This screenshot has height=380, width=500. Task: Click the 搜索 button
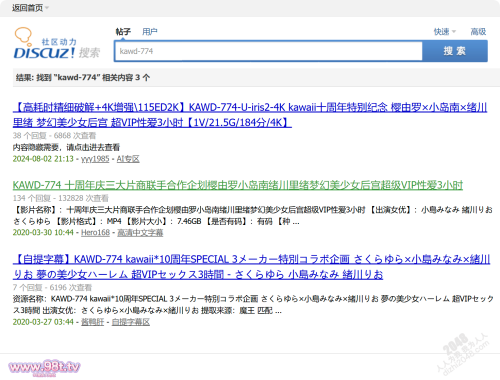[455, 51]
